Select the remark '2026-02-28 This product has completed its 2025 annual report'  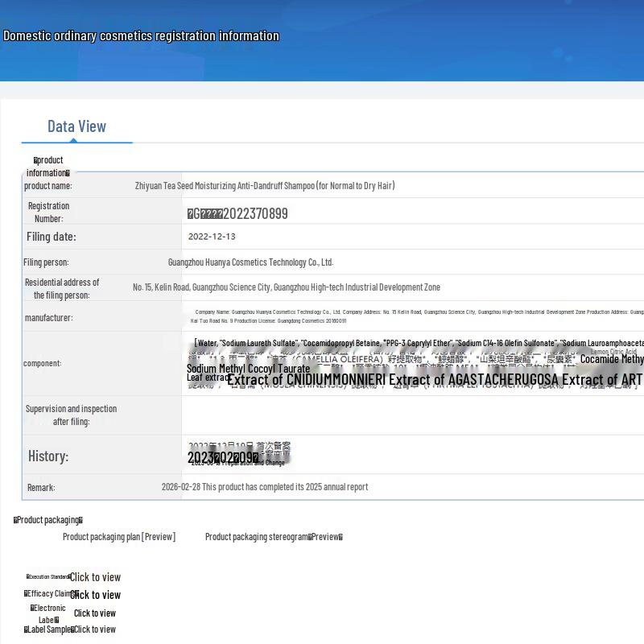pyautogui.click(x=265, y=487)
